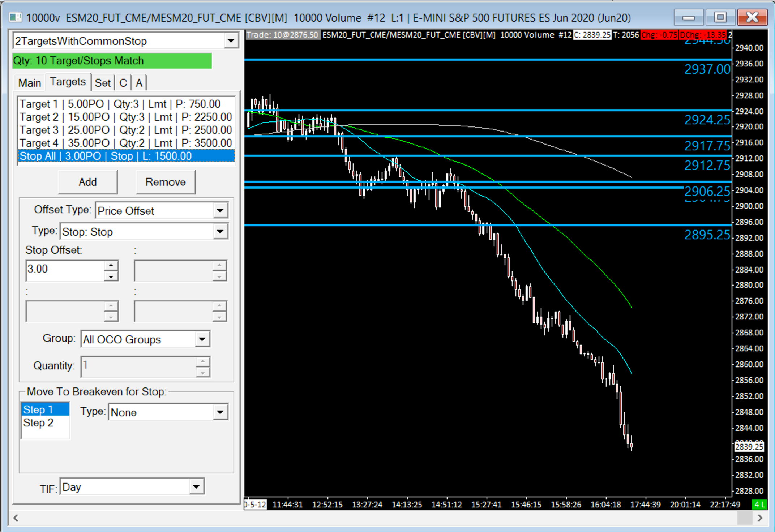Image resolution: width=775 pixels, height=532 pixels.
Task: Click left arrow of horizontal scrollbar
Action: coord(16,518)
